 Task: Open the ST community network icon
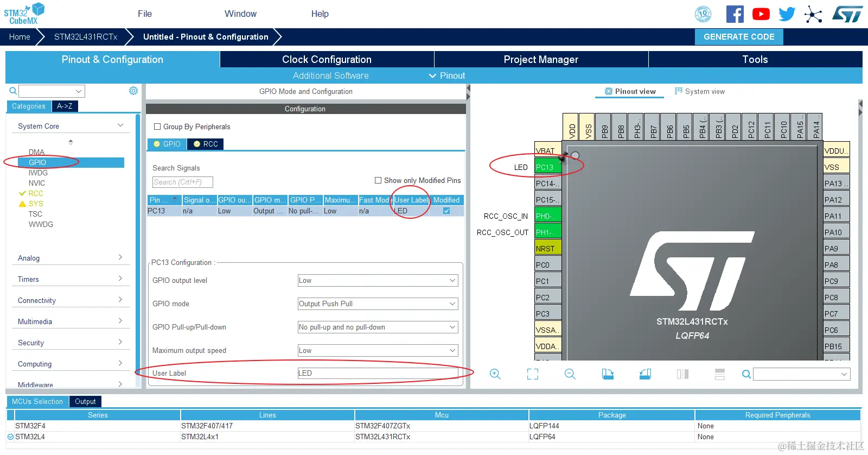coord(813,14)
